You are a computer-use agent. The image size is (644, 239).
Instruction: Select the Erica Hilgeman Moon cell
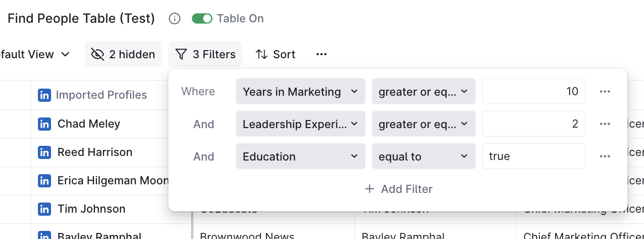tap(100, 181)
